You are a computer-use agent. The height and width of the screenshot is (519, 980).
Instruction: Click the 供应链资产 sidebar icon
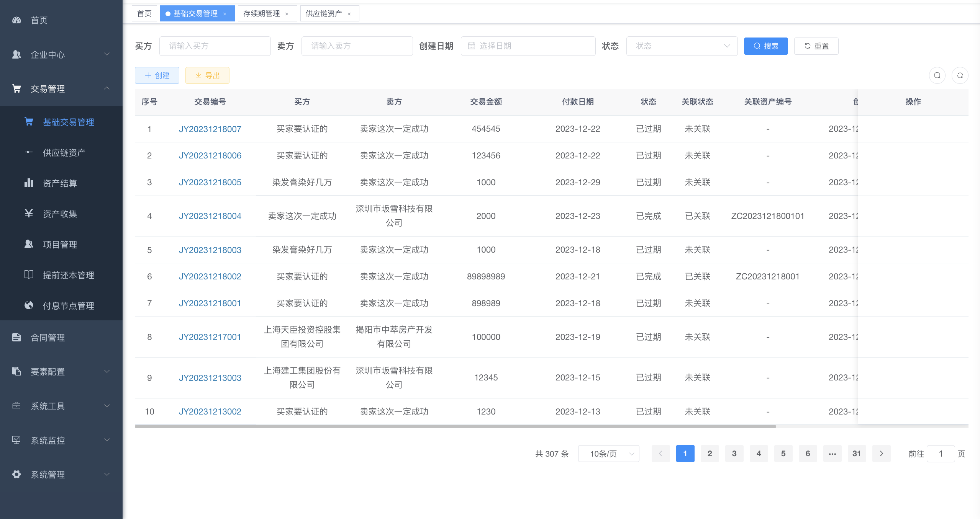point(29,152)
